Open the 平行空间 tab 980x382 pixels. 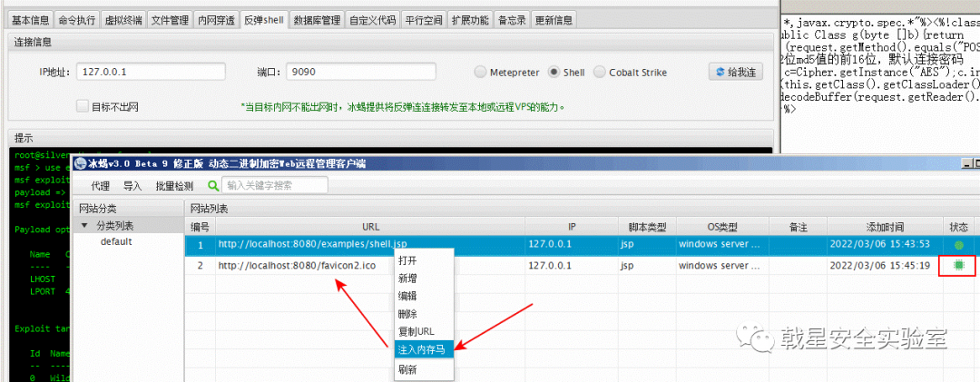[424, 20]
